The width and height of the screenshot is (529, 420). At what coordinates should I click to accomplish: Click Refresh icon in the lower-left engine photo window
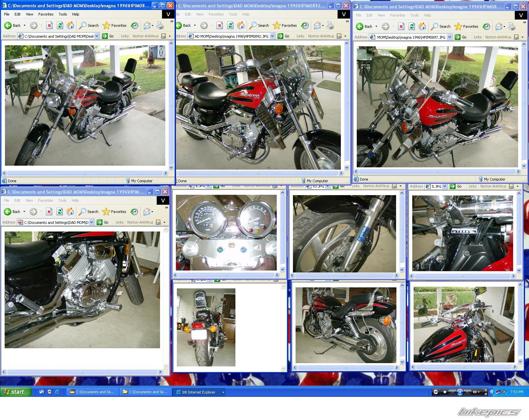click(60, 212)
